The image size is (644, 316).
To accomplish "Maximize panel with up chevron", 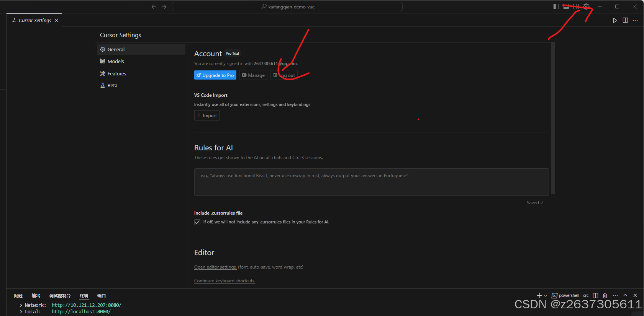I will 625,296.
